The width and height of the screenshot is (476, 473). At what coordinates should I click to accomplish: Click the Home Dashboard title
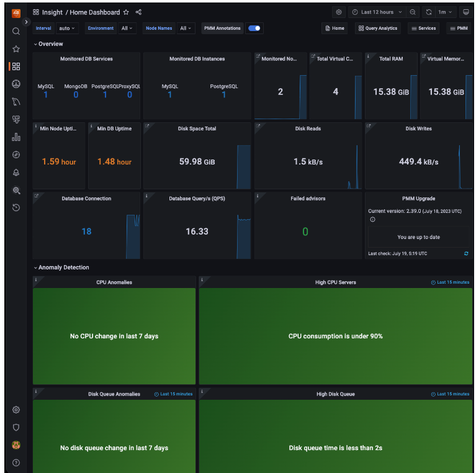[95, 12]
